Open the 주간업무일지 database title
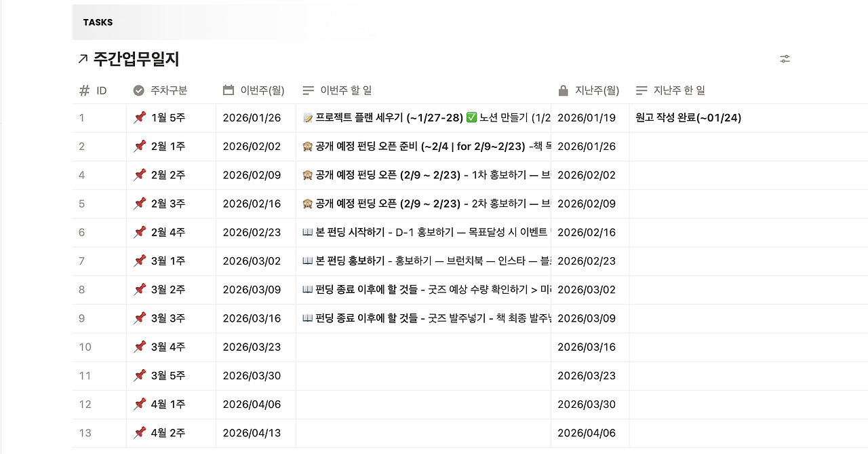 (136, 59)
